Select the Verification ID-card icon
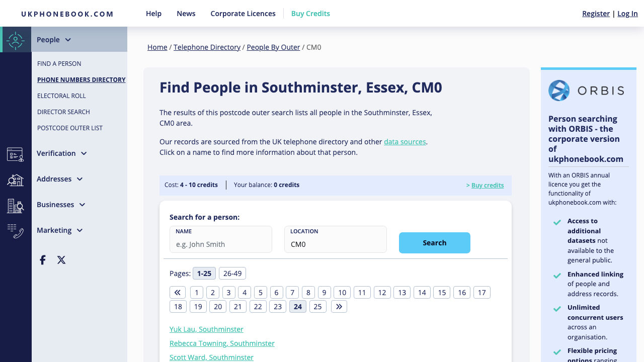 tap(15, 155)
